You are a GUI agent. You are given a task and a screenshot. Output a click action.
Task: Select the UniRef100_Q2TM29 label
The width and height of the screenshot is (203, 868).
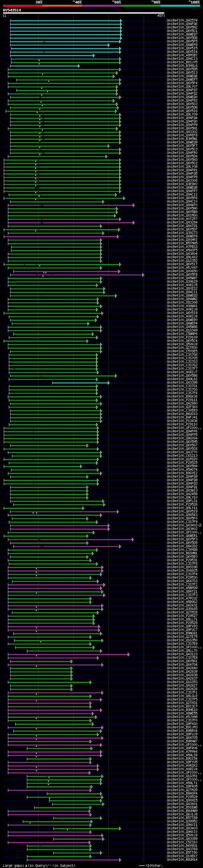pos(182,790)
